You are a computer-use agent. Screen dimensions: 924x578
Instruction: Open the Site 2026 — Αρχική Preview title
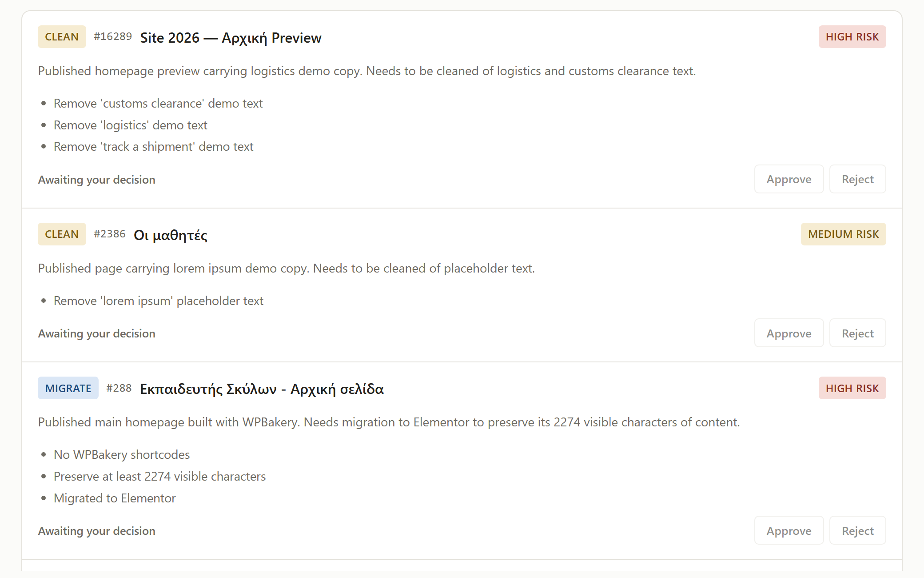(x=231, y=38)
